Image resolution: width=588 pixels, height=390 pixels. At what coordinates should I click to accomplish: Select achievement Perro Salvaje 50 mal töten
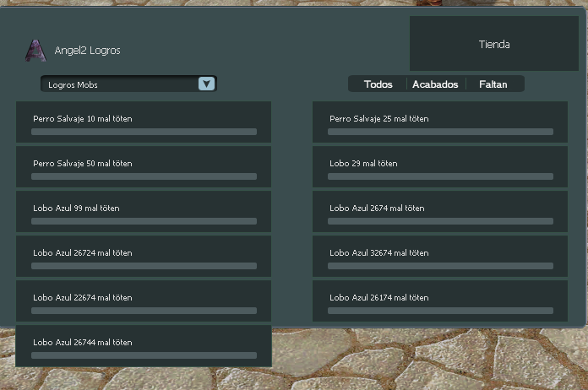[144, 166]
